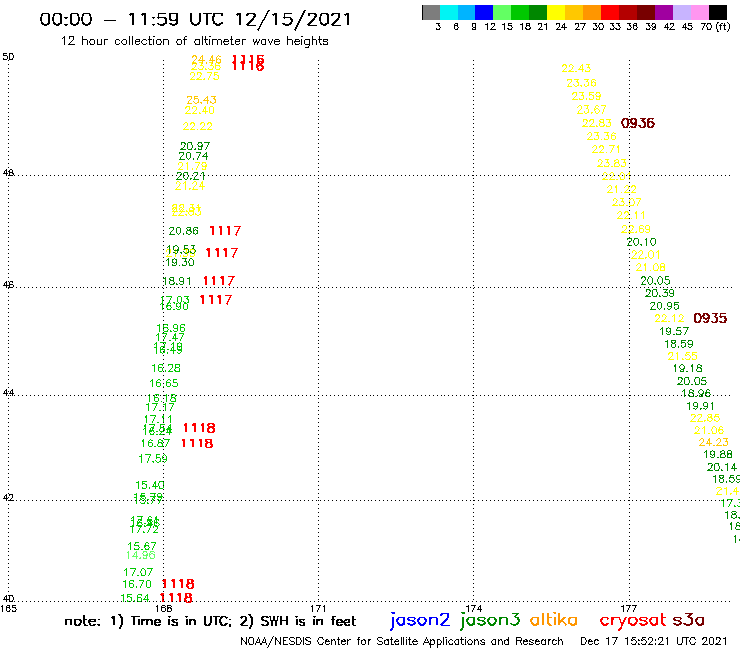Image resolution: width=740 pixels, height=650 pixels.
Task: Click the 22.22 wave height value
Action: (x=198, y=127)
